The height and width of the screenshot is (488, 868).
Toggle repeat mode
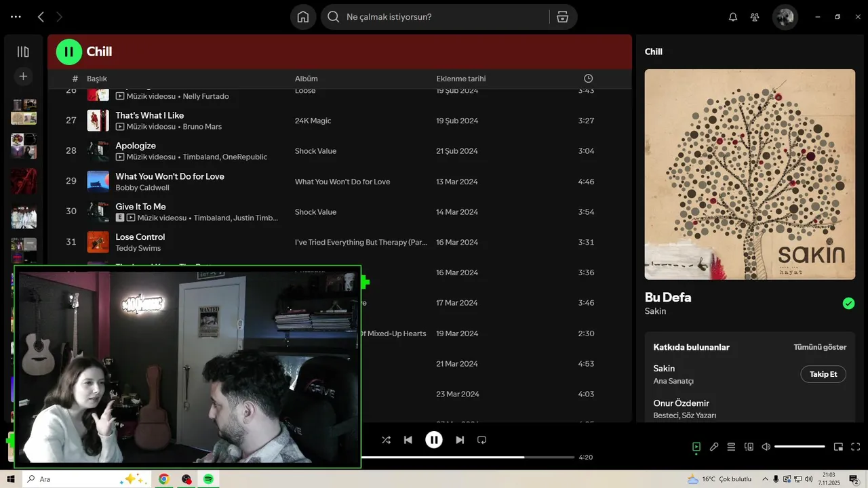(x=481, y=440)
